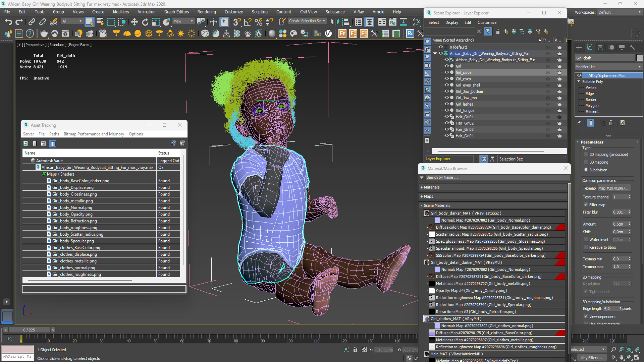Click the Mirror tool icon

click(x=334, y=22)
